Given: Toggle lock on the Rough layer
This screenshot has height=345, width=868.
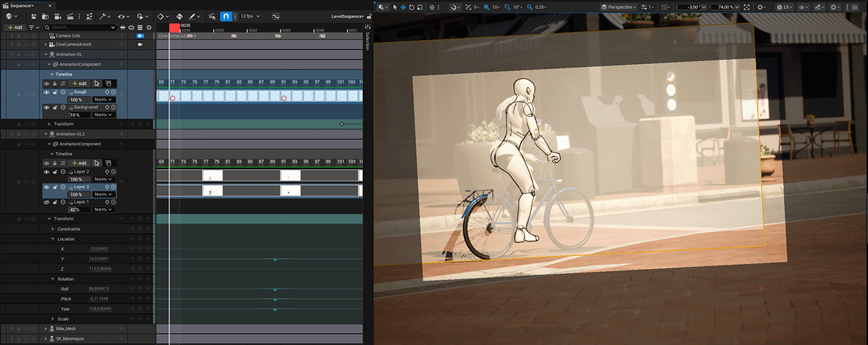Looking at the screenshot, I should (55, 92).
